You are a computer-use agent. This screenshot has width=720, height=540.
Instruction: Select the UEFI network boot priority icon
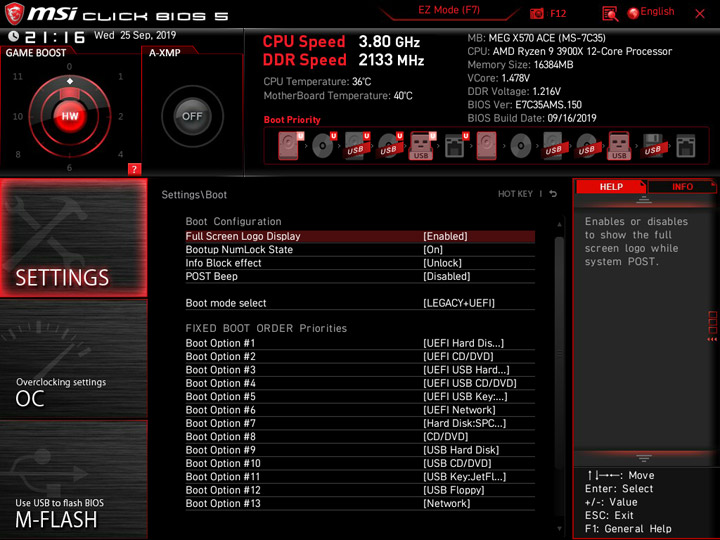coord(456,146)
